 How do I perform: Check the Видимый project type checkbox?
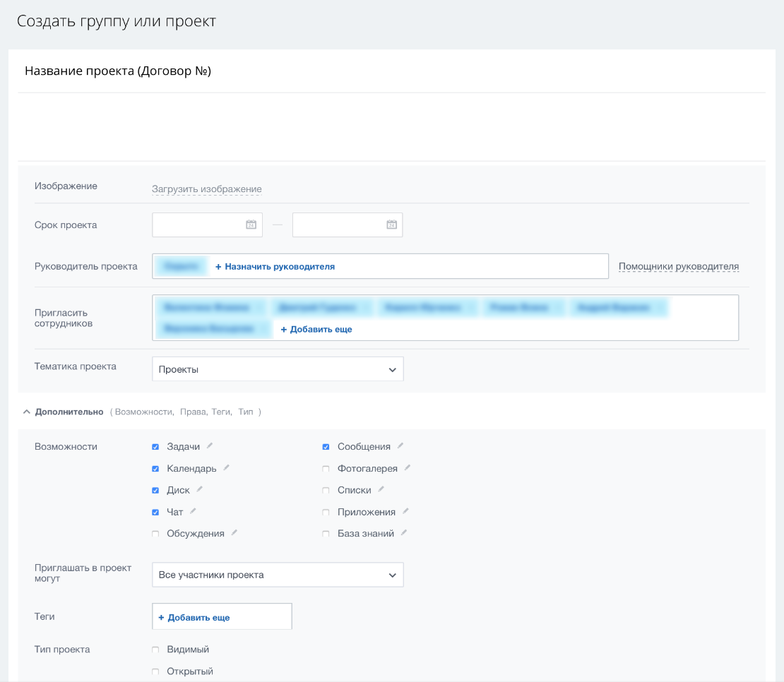click(155, 650)
